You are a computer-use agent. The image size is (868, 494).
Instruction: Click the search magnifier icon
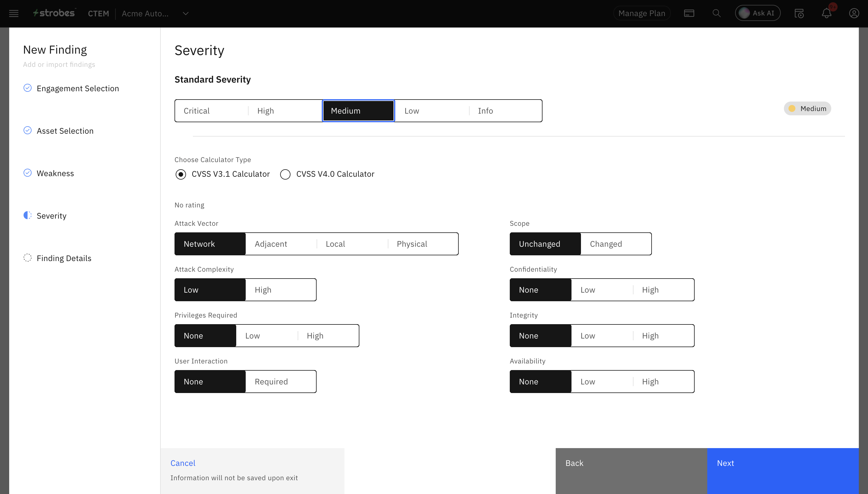[x=716, y=13]
